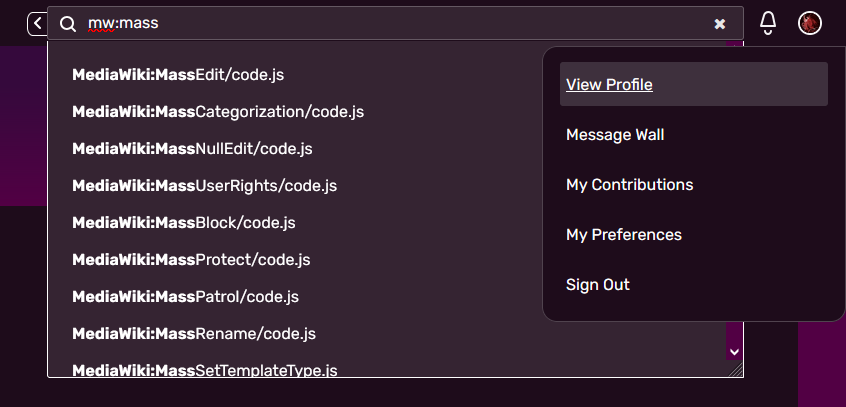This screenshot has width=846, height=407.
Task: Click inside the search field containing mw:mass
Action: click(x=394, y=23)
